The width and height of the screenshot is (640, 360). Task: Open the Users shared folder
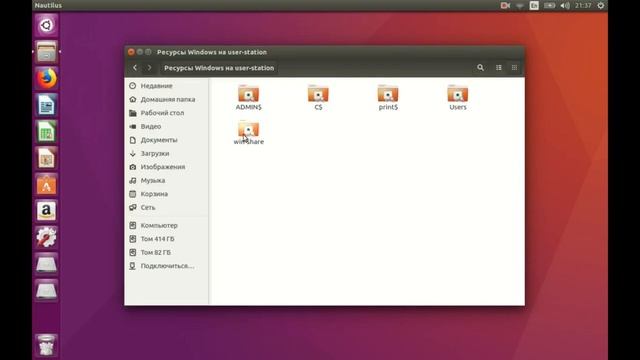(x=458, y=97)
